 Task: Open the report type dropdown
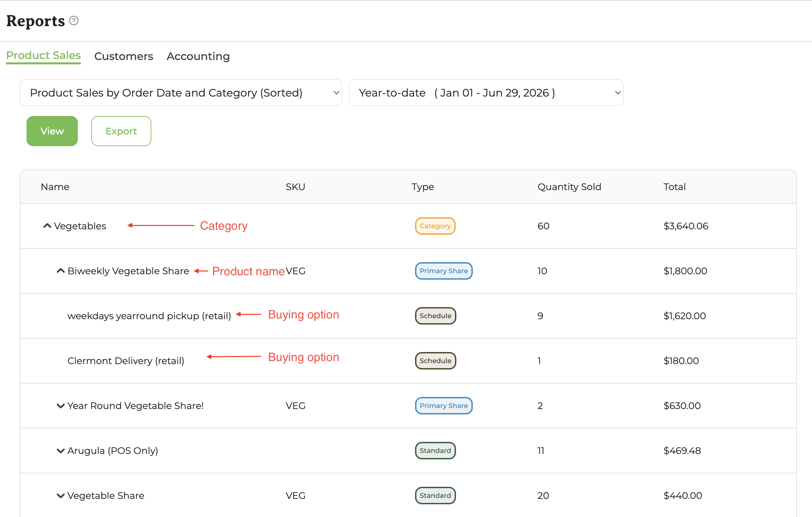click(181, 93)
